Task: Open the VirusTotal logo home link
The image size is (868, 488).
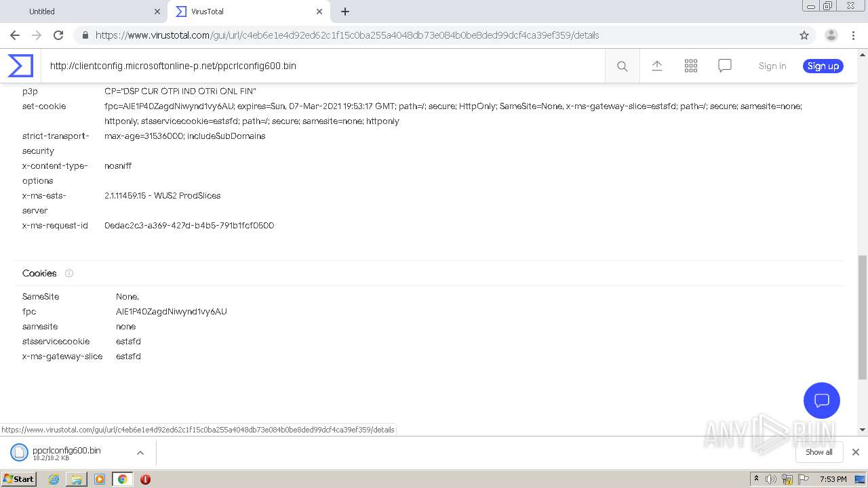Action: click(20, 66)
